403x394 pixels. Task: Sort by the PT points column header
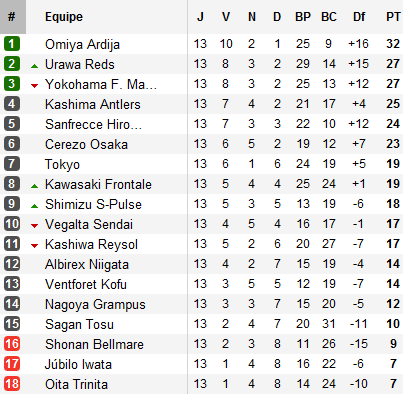point(393,17)
